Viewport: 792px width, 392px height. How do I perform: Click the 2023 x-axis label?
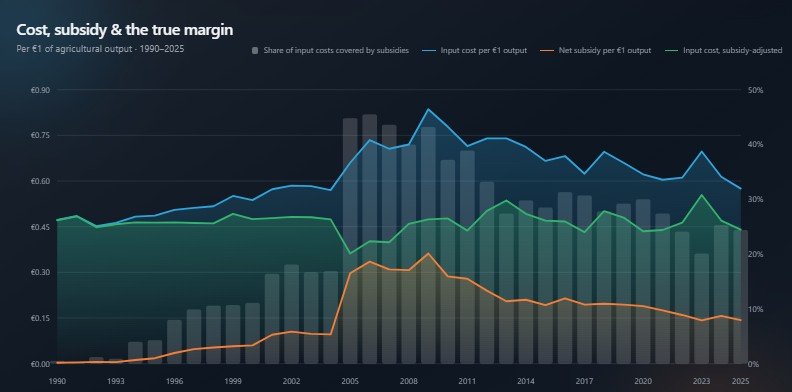702,381
